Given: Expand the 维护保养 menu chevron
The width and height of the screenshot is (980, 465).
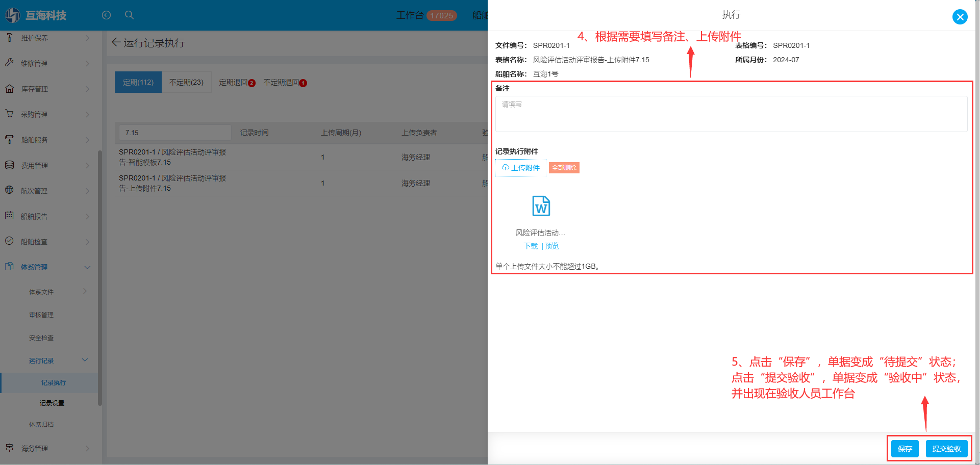Looking at the screenshot, I should coord(87,38).
